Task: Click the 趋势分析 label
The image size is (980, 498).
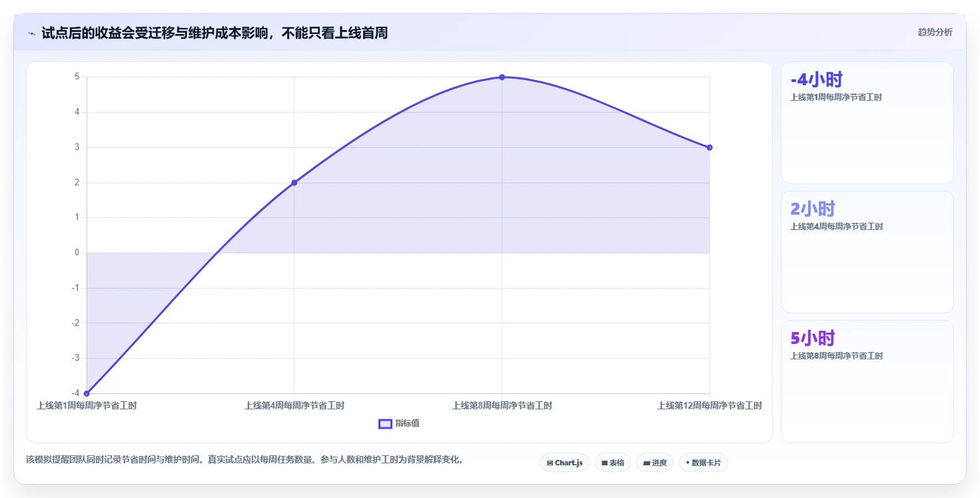Action: [x=935, y=32]
